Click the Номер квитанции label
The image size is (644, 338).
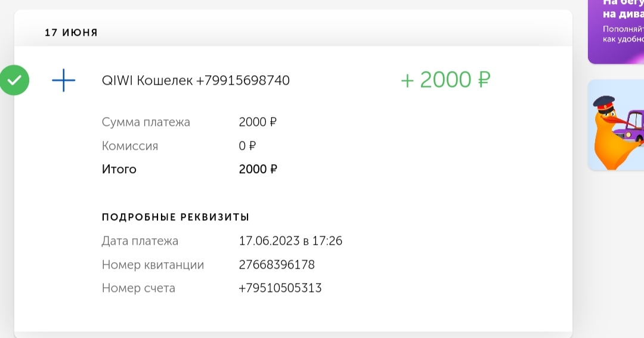coord(153,265)
